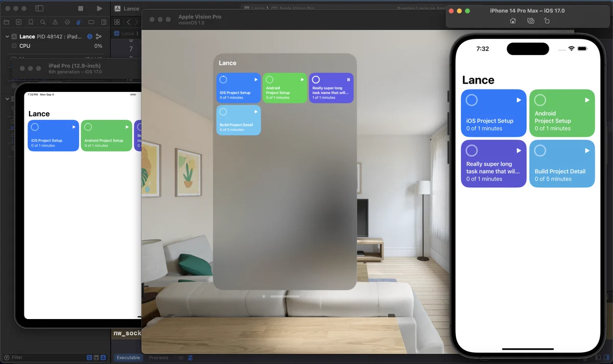This screenshot has width=613, height=364.
Task: Click the Vision Pro window mover bar
Action: pos(285,296)
